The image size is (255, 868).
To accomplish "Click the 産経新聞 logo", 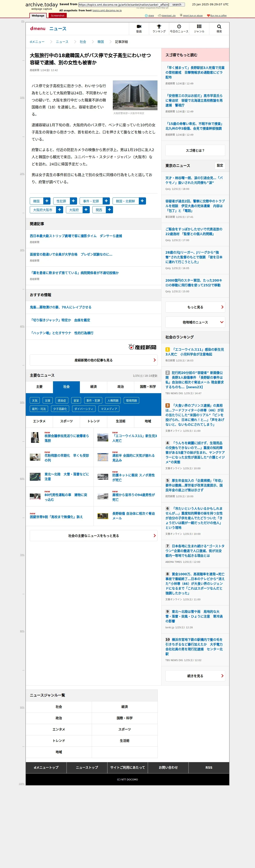I will (x=142, y=347).
